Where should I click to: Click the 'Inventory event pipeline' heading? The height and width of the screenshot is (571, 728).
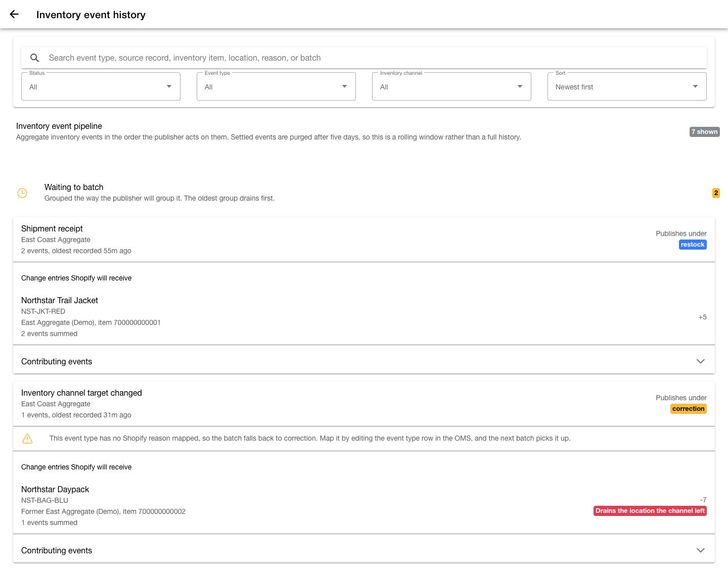(59, 126)
